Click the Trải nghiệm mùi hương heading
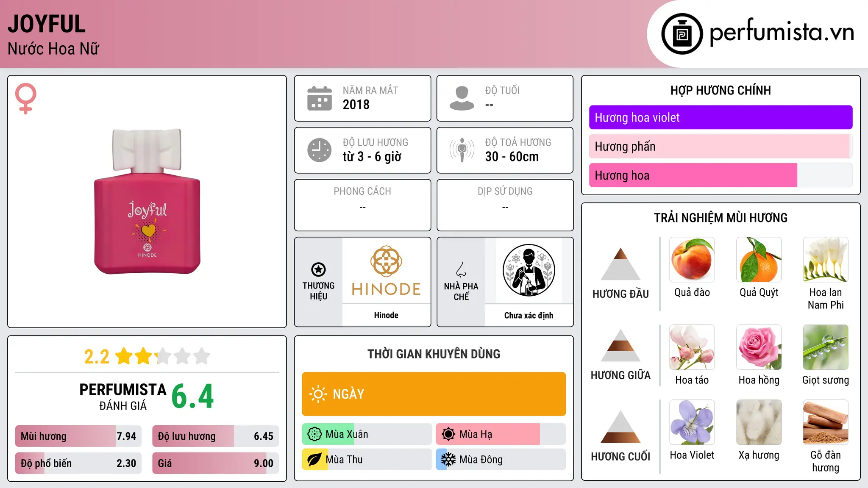 [x=721, y=218]
